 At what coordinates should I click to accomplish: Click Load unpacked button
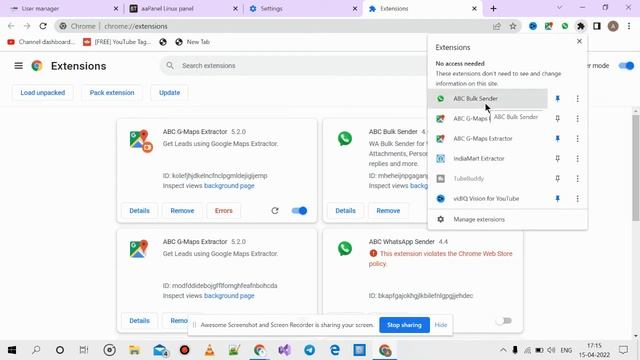pyautogui.click(x=42, y=93)
